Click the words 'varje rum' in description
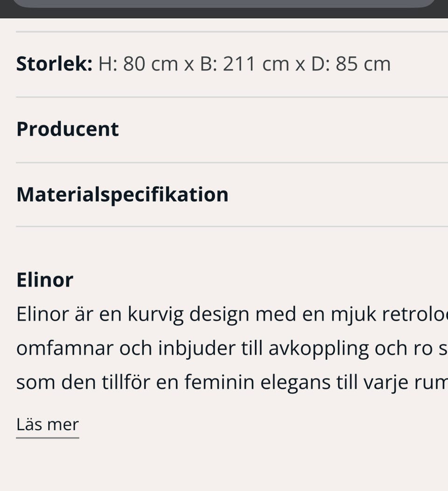The height and width of the screenshot is (491, 448). [405, 383]
